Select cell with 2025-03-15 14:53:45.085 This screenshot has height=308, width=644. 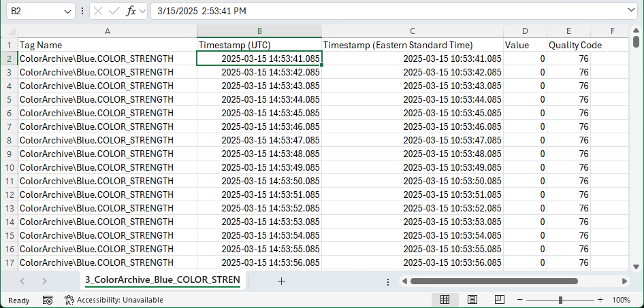pyautogui.click(x=259, y=113)
